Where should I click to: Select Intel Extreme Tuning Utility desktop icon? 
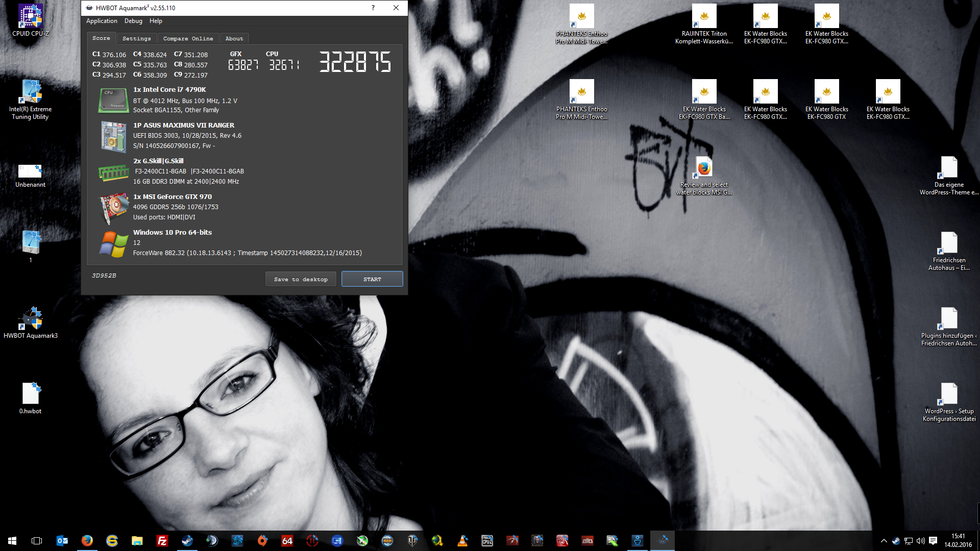tap(31, 99)
